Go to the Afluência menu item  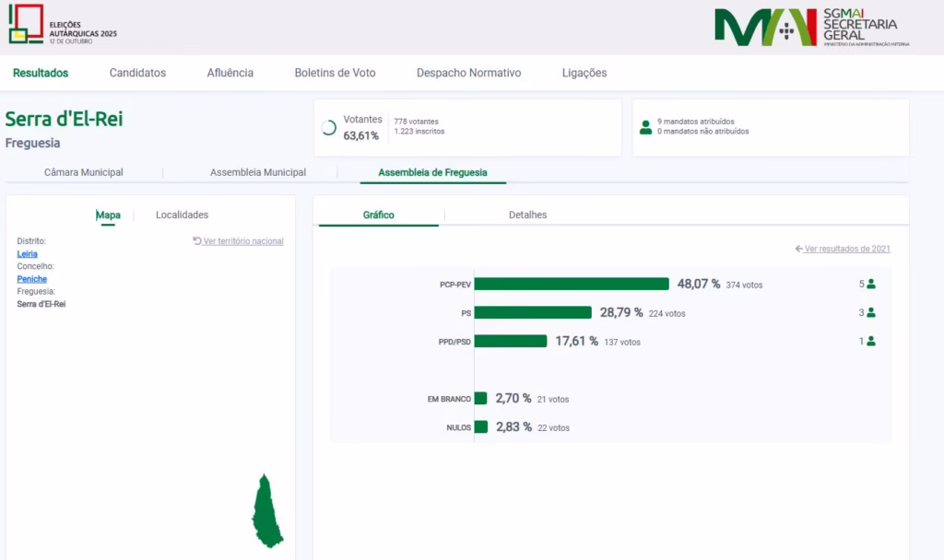pos(230,73)
